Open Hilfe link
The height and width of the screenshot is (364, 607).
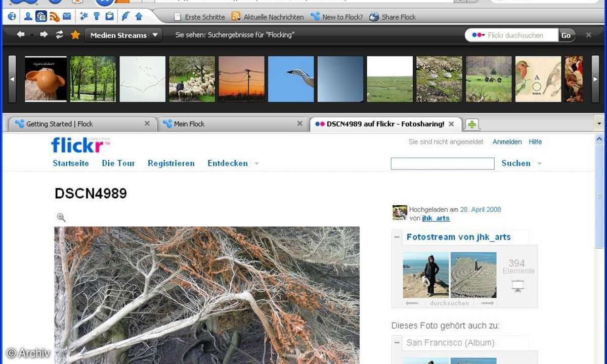(535, 142)
